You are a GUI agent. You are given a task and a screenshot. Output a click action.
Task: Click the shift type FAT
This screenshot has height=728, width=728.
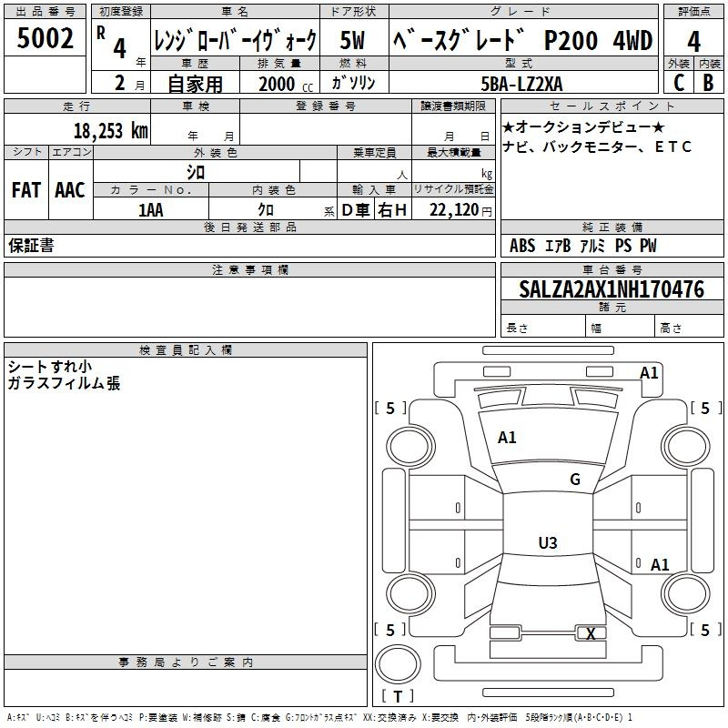click(x=26, y=190)
